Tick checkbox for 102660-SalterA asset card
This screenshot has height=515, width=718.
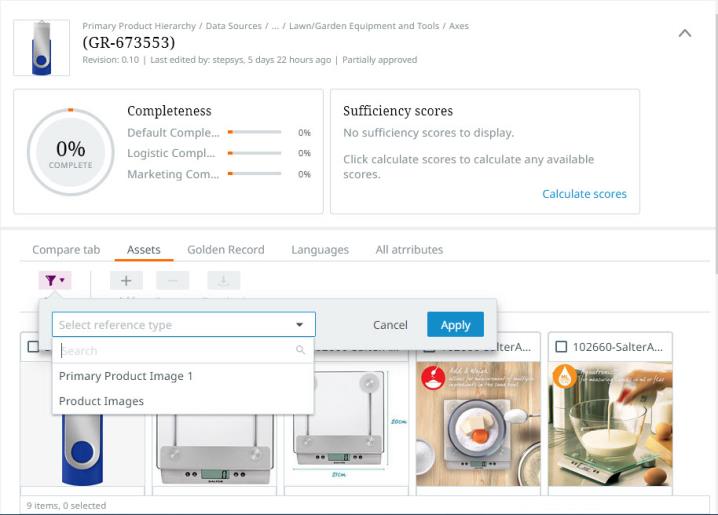pyautogui.click(x=561, y=347)
